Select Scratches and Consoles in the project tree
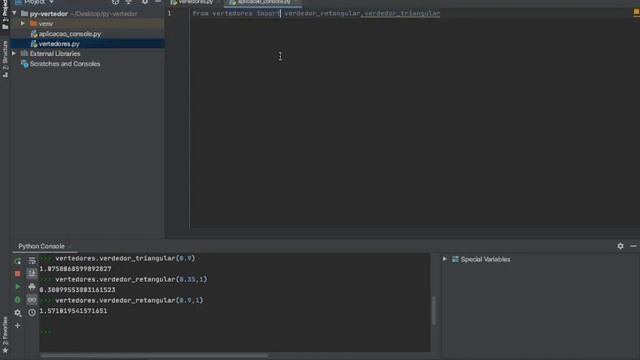640x360 pixels. [65, 64]
